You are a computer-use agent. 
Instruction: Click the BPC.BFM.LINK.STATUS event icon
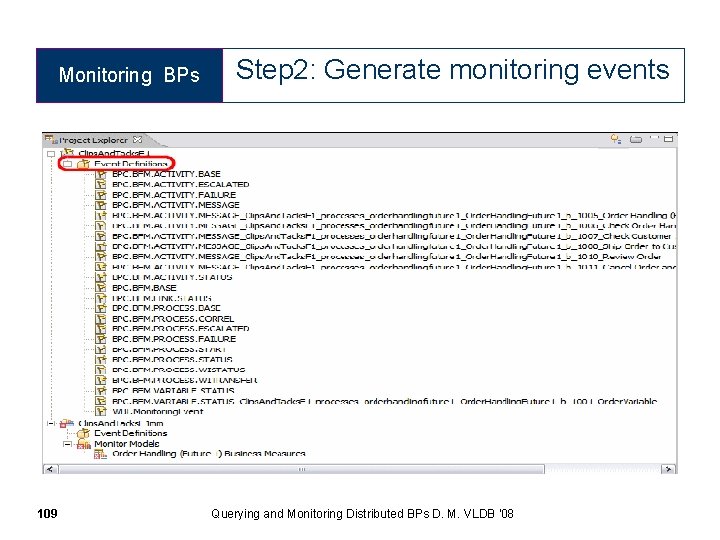coord(101,298)
